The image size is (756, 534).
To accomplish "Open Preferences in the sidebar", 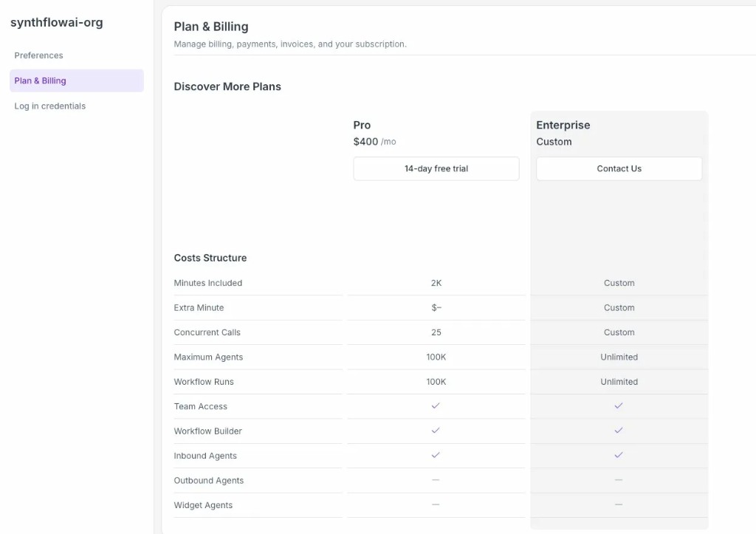I will 39,55.
